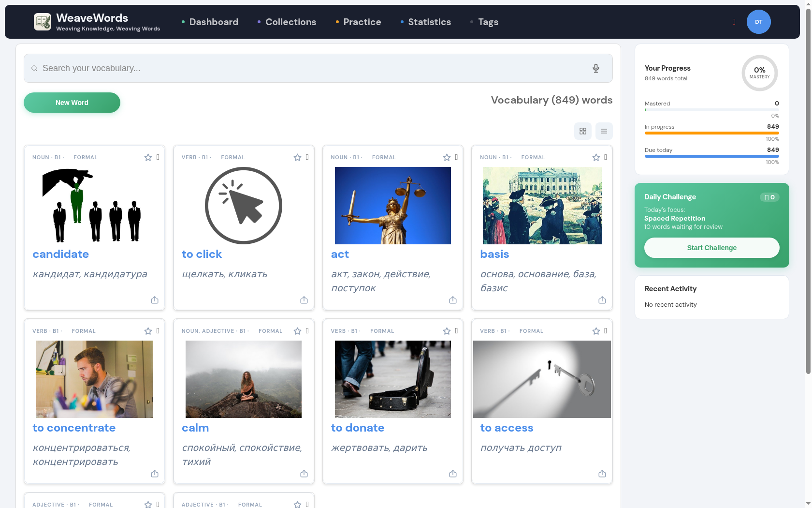The width and height of the screenshot is (812, 508).
Task: Open the word calm
Action: pyautogui.click(x=195, y=428)
